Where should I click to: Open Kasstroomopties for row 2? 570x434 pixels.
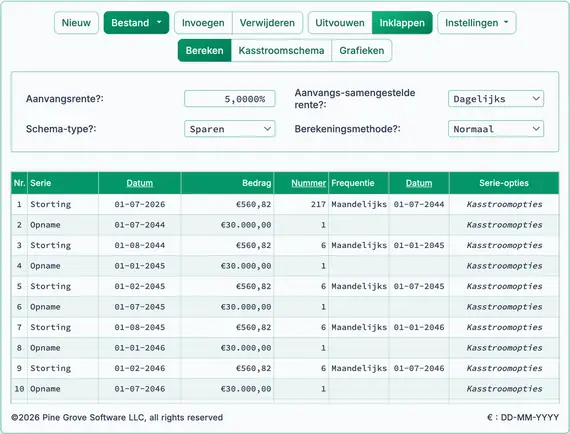coord(504,225)
